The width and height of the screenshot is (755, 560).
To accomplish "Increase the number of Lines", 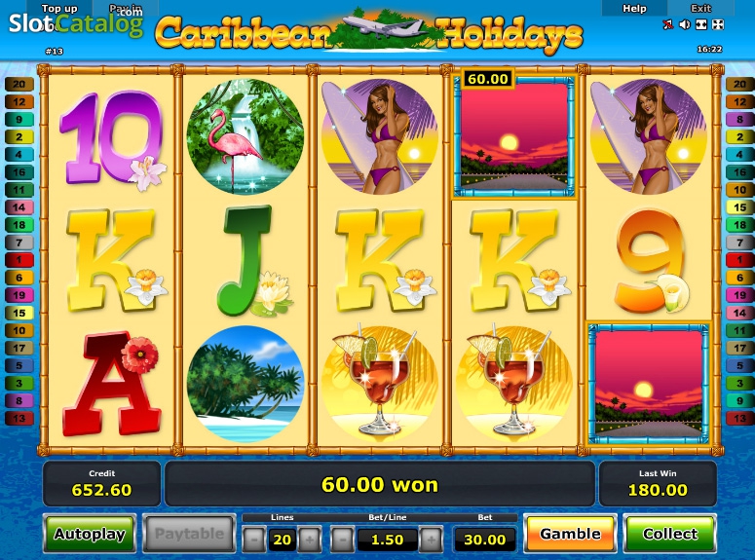I will (x=310, y=540).
